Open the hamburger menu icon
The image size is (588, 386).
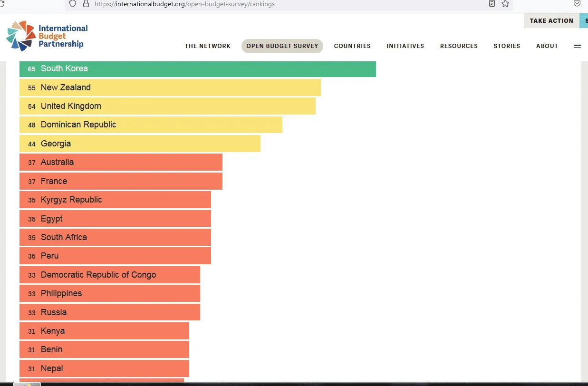(x=578, y=46)
